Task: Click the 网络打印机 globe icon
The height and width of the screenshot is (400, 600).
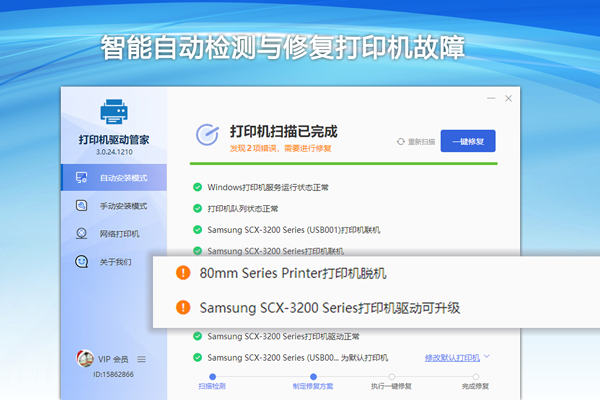Action: point(82,233)
